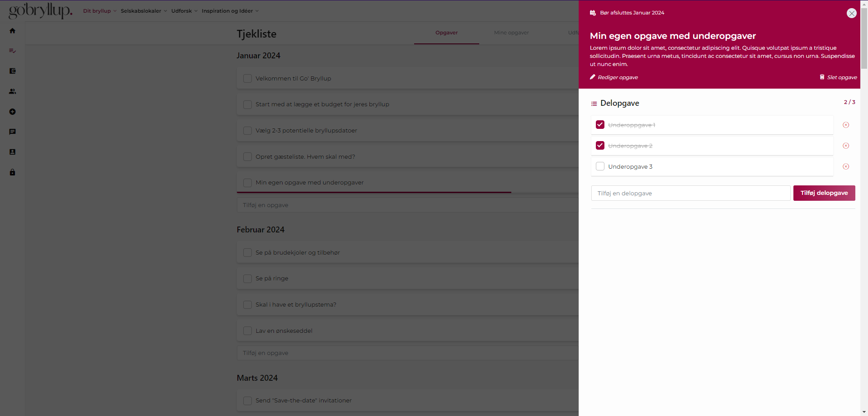
Task: Click the plus circle icon in sidebar
Action: (x=13, y=112)
